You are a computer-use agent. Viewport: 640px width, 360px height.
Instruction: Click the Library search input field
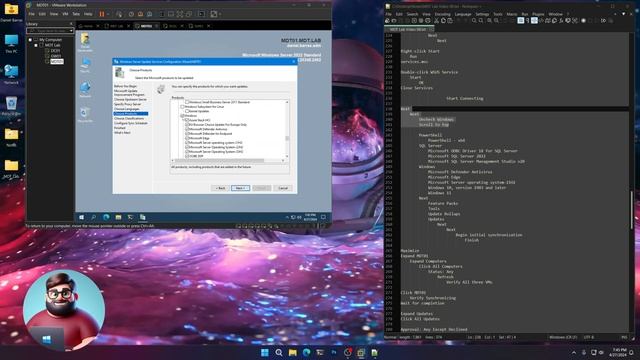(x=49, y=31)
